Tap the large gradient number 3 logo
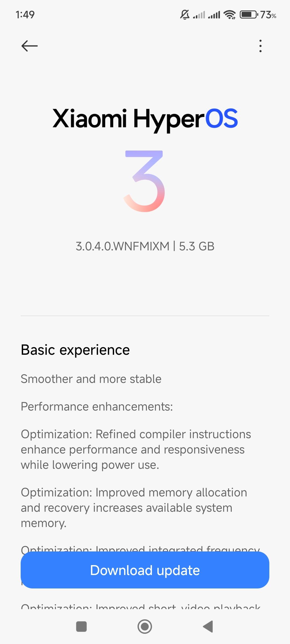Image resolution: width=290 pixels, height=644 pixels. coord(144,181)
